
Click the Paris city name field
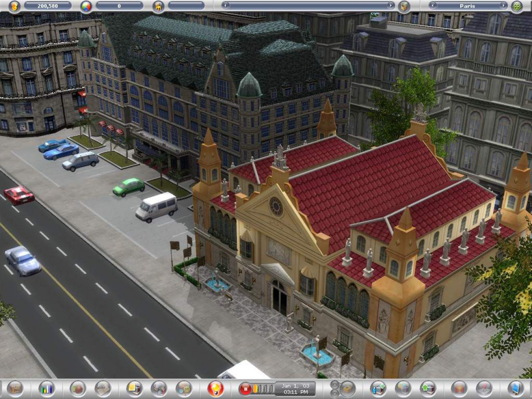468,6
